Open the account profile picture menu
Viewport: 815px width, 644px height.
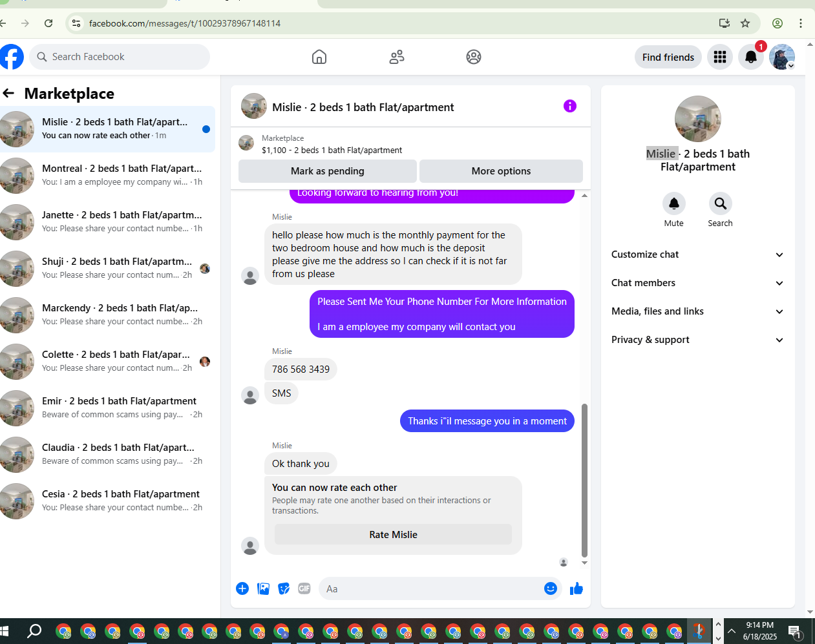tap(782, 57)
